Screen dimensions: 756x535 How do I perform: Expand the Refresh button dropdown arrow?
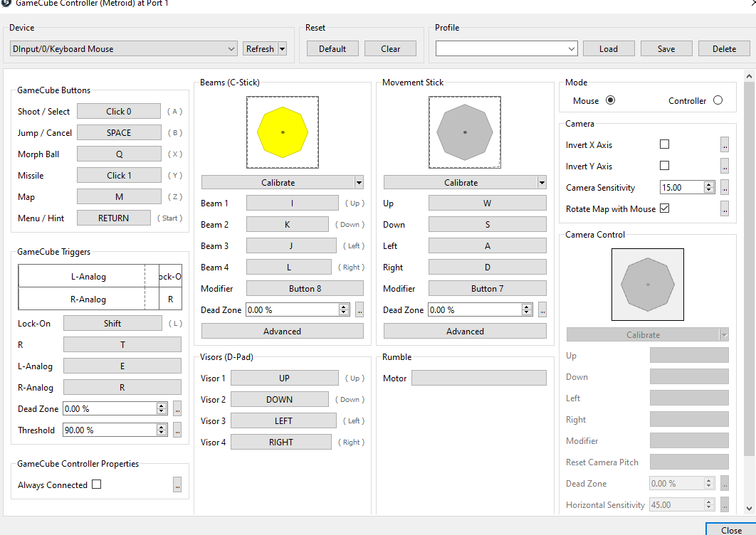tap(283, 49)
